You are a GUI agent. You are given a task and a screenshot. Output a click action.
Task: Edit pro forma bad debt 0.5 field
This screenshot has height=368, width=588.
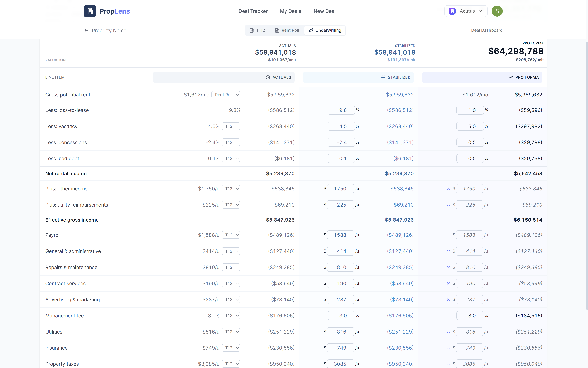tap(470, 158)
